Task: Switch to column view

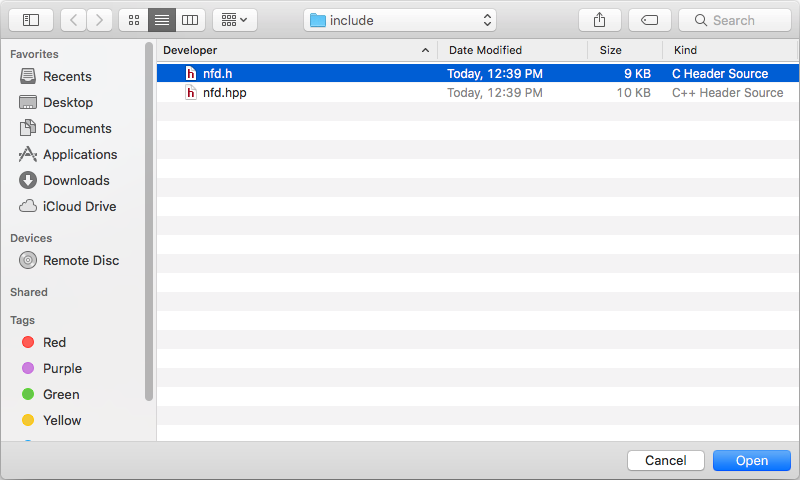Action: [189, 20]
